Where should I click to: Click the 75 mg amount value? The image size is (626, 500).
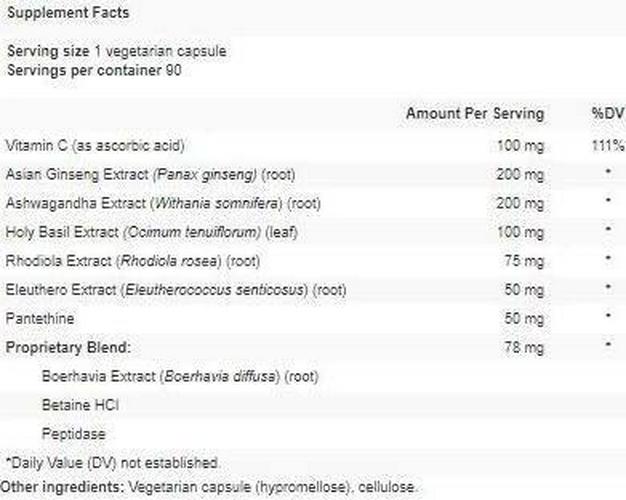coord(524,261)
